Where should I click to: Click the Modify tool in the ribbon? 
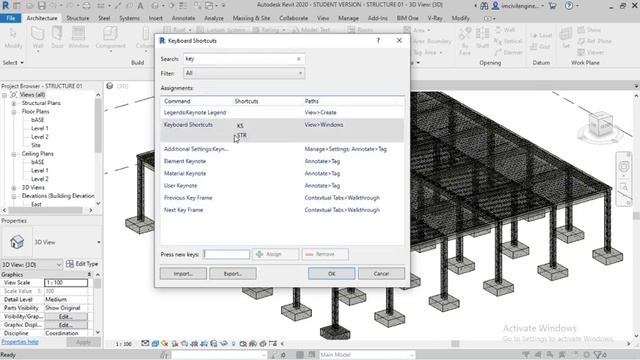click(13, 38)
